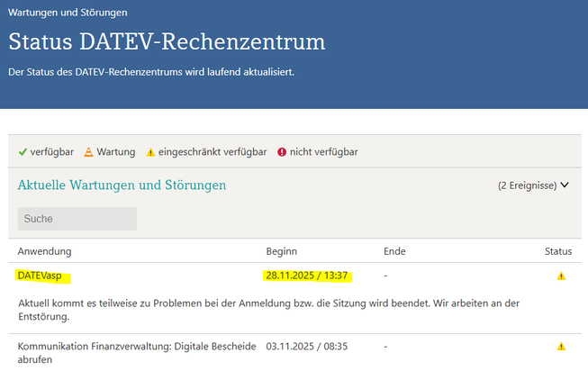
Task: Click the warning status icon in DATEVasp row
Action: [x=561, y=276]
